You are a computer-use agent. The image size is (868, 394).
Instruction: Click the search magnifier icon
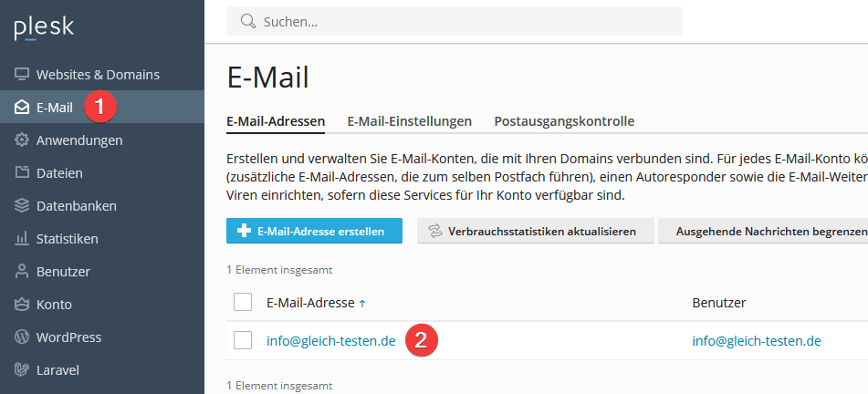[247, 21]
